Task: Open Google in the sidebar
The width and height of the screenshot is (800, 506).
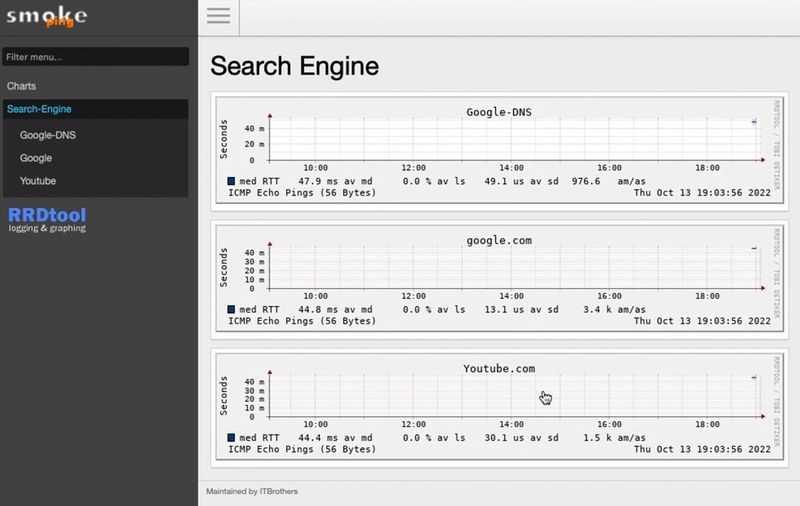Action: click(x=36, y=158)
